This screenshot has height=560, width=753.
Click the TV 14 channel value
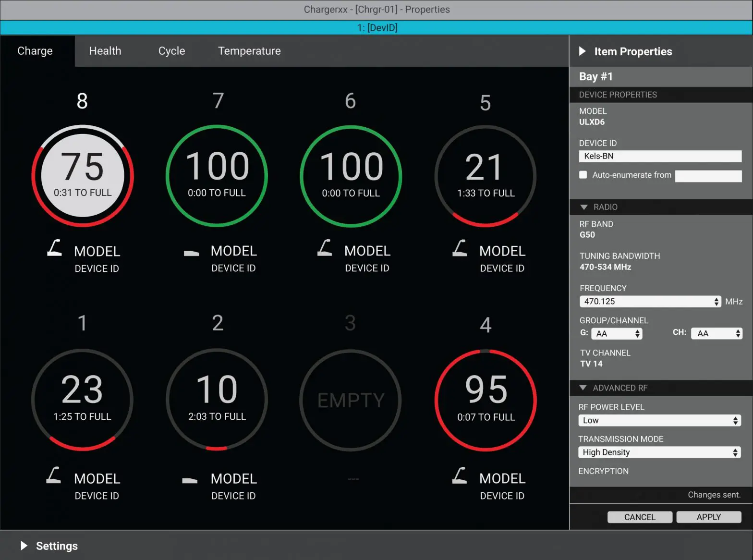(x=591, y=364)
